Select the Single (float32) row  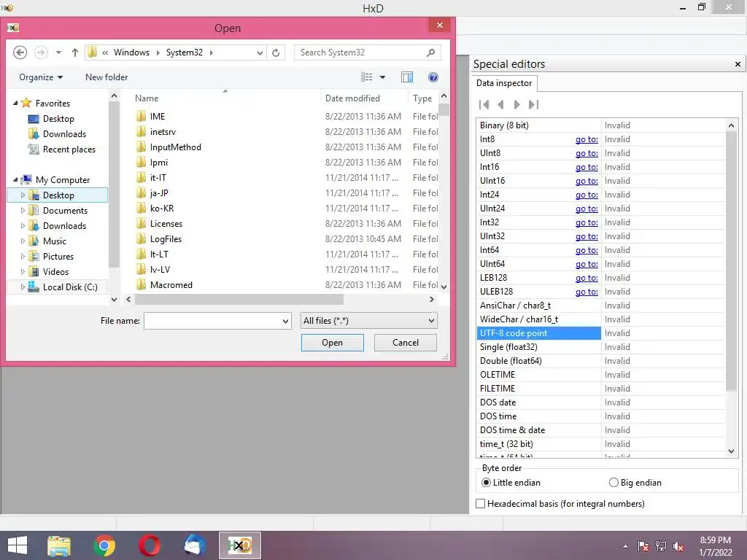[600, 346]
